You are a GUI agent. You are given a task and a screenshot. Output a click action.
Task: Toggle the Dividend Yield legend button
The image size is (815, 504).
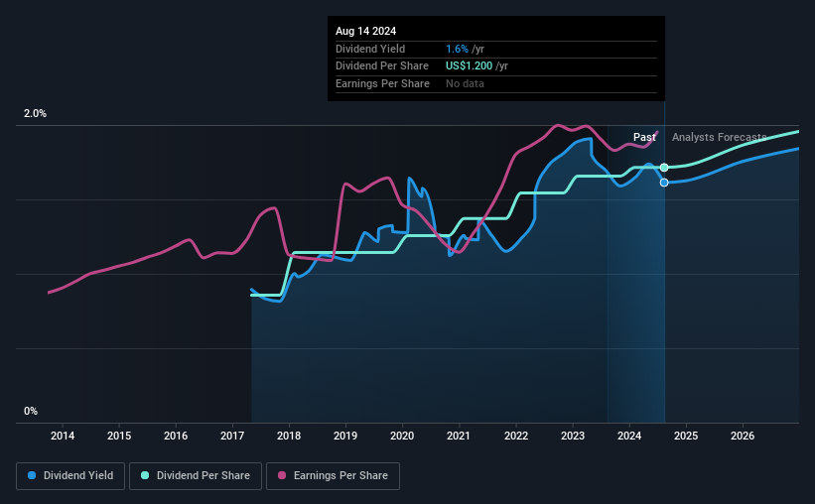point(70,475)
